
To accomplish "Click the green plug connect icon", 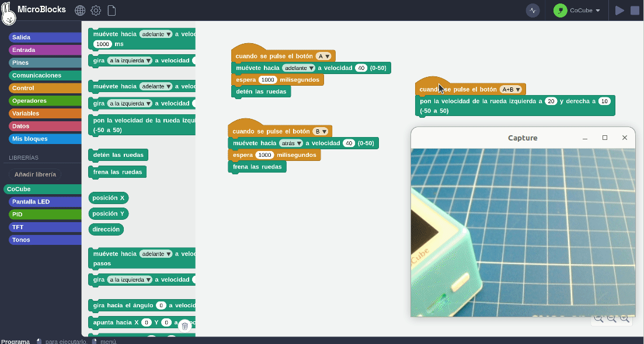I will 561,10.
